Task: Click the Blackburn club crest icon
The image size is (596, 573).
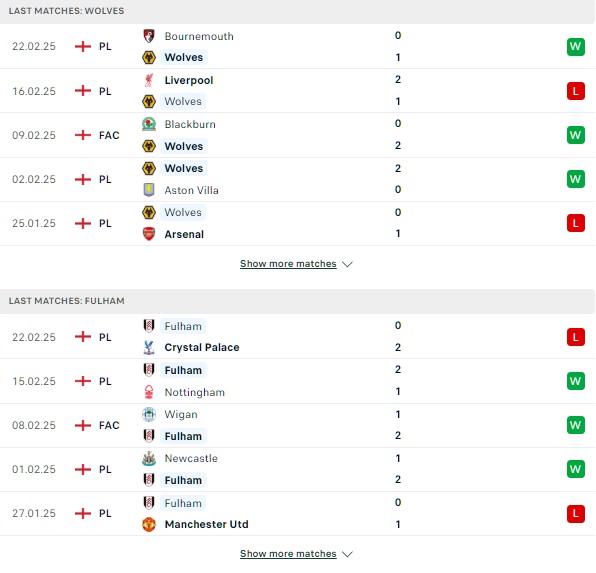Action: [x=149, y=124]
